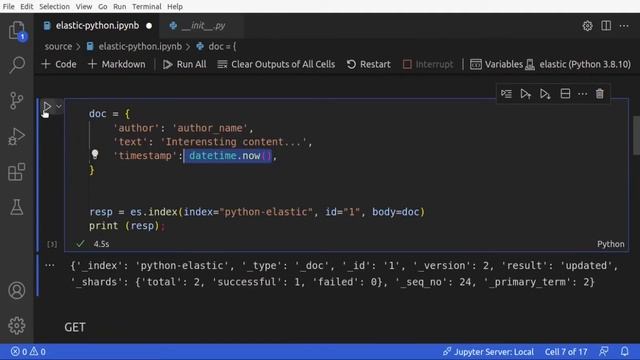Restart the kernel
The image size is (640, 360).
pyautogui.click(x=369, y=64)
